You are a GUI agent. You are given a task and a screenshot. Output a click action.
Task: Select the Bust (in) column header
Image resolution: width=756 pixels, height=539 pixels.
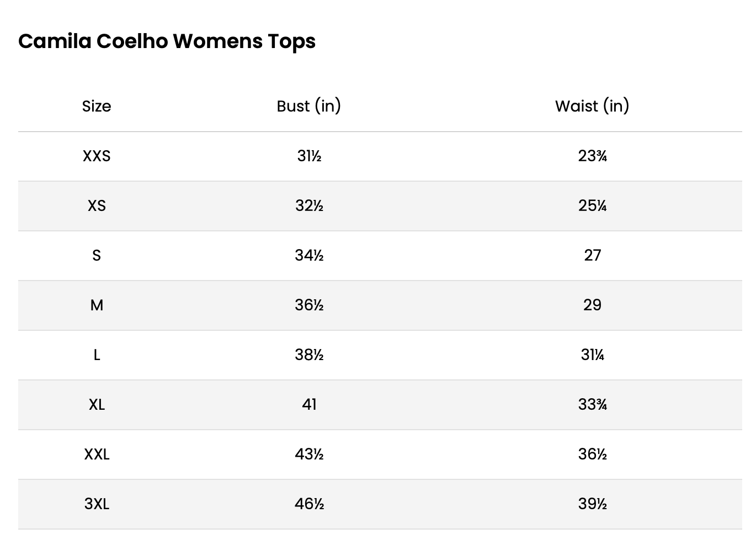click(309, 106)
